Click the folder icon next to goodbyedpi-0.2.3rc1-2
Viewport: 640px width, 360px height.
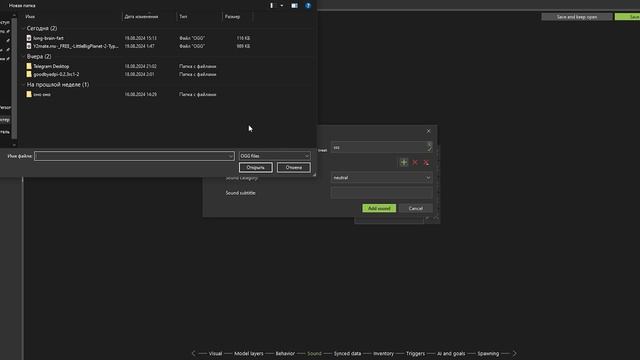(29, 74)
